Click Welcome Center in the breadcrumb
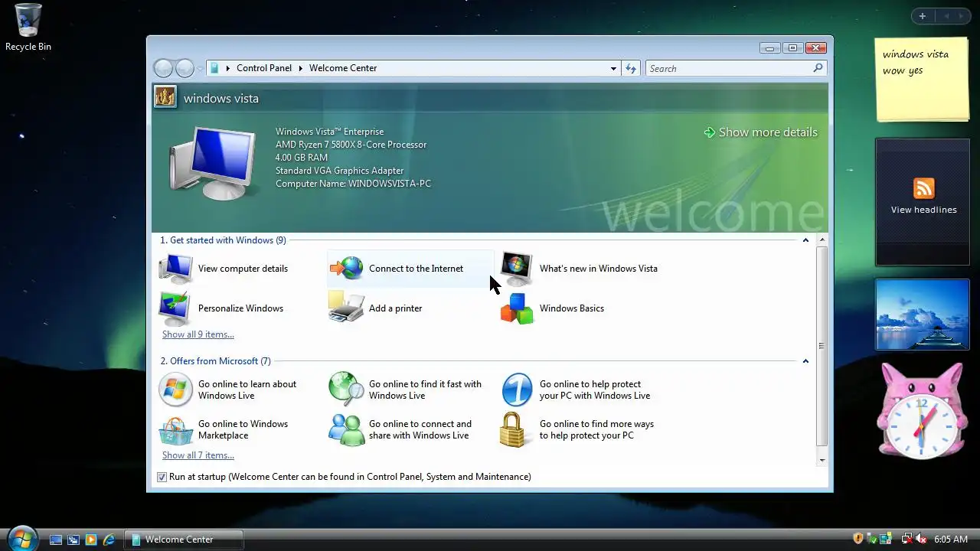980x551 pixels. pos(343,68)
